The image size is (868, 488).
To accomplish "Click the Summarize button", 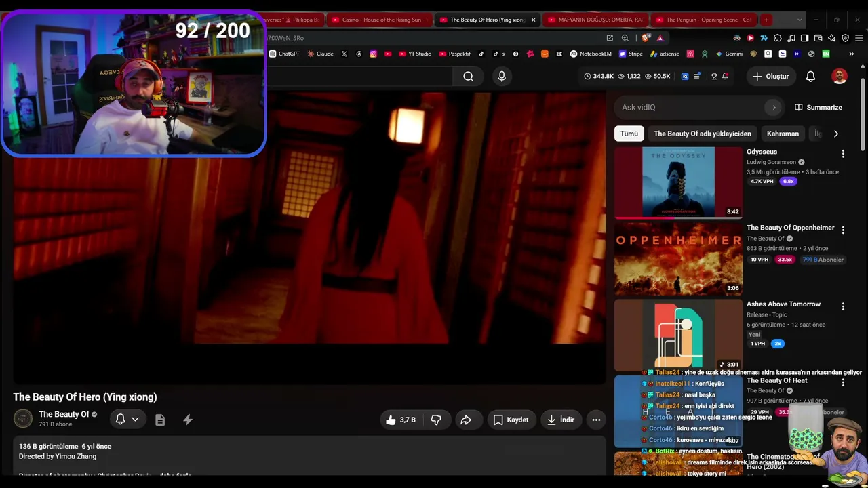I will (818, 107).
